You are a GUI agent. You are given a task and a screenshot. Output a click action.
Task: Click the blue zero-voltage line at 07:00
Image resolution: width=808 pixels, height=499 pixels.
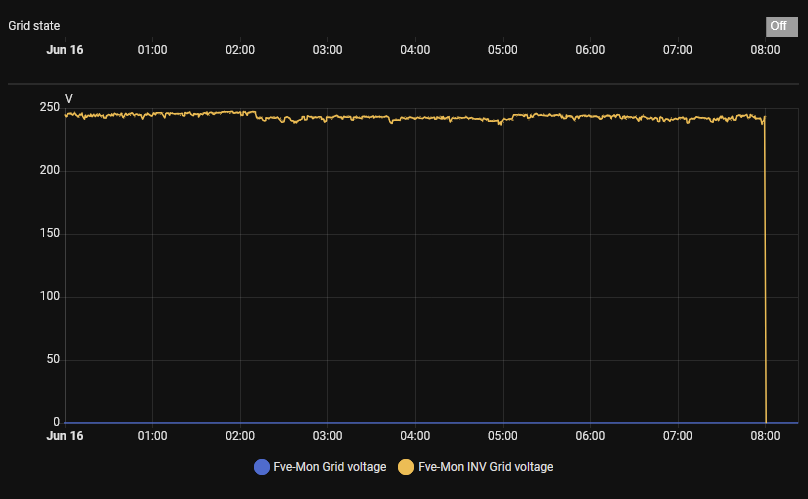[678, 423]
